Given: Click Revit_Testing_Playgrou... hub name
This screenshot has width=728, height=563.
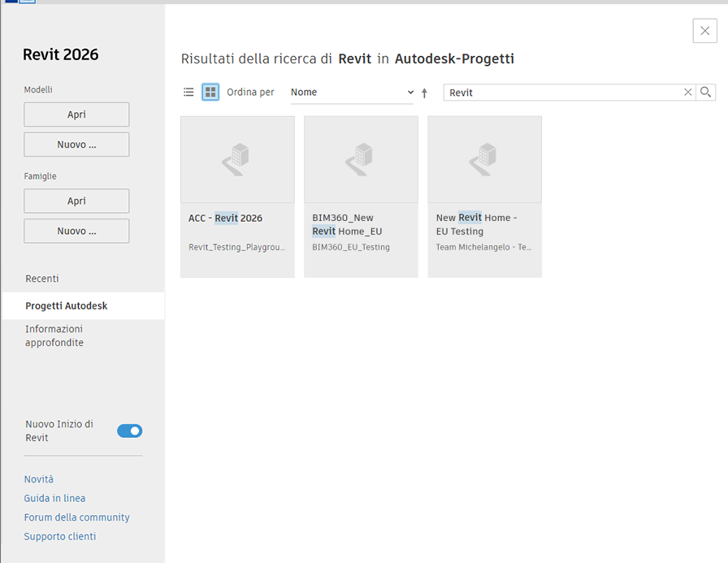Looking at the screenshot, I should (x=236, y=248).
